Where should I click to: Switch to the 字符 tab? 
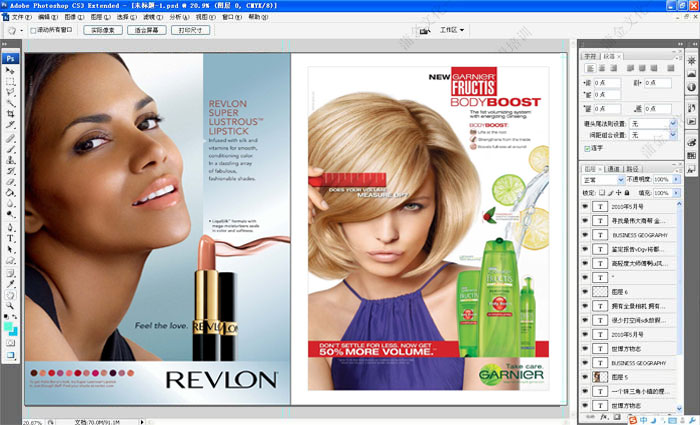click(x=590, y=56)
